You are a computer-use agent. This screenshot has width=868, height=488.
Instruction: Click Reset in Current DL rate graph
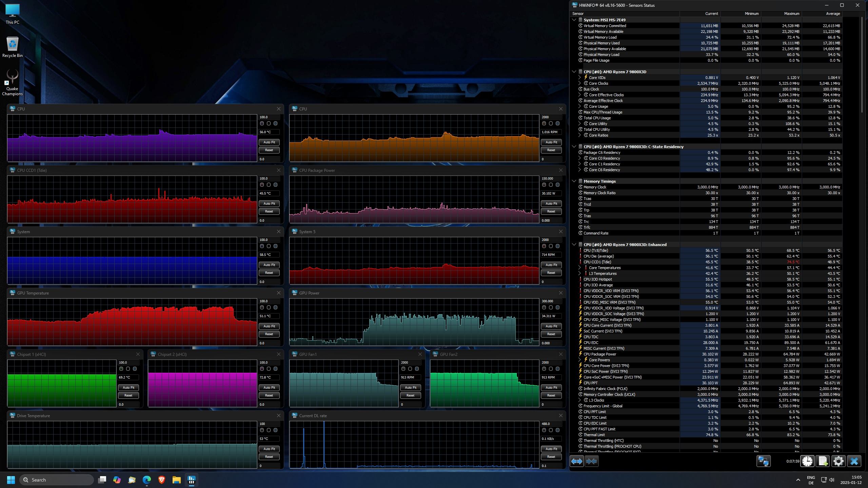click(x=551, y=456)
